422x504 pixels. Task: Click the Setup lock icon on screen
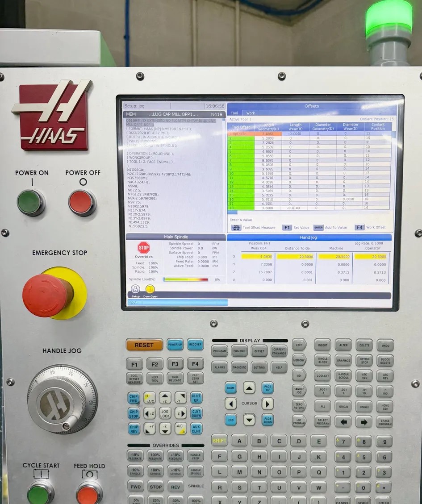(135, 289)
